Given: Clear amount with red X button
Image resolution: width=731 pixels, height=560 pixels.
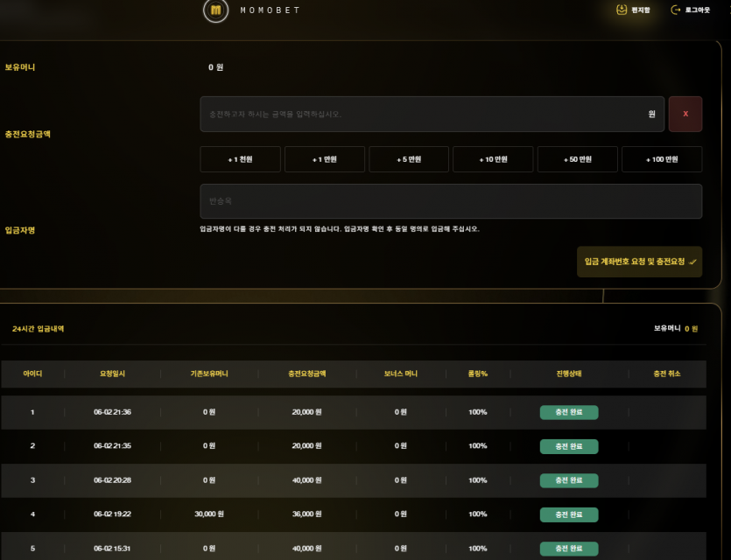Looking at the screenshot, I should pos(685,114).
